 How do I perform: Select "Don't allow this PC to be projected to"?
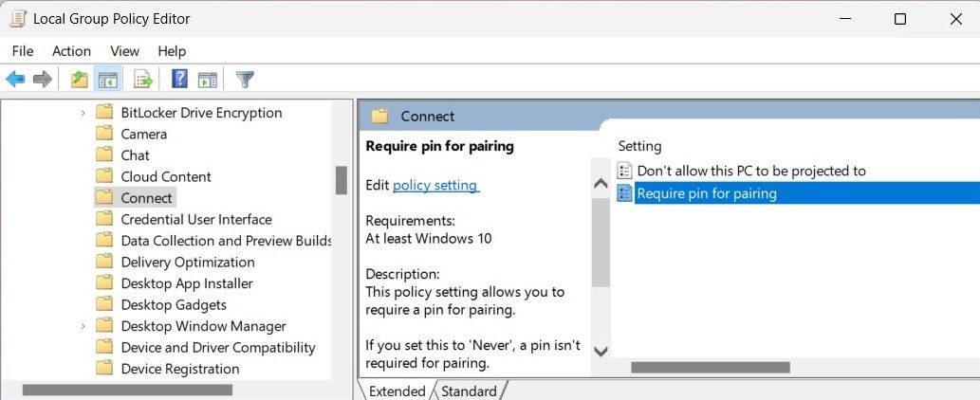point(750,171)
